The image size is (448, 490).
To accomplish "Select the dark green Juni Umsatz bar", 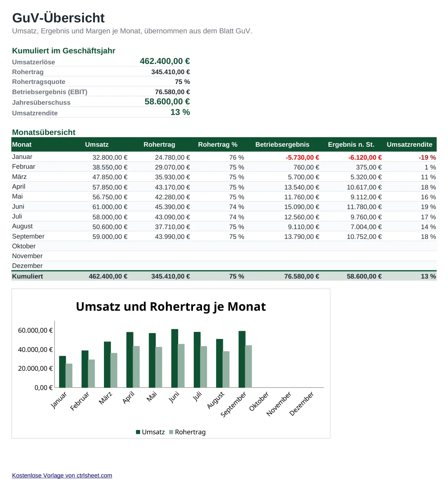I will [175, 358].
